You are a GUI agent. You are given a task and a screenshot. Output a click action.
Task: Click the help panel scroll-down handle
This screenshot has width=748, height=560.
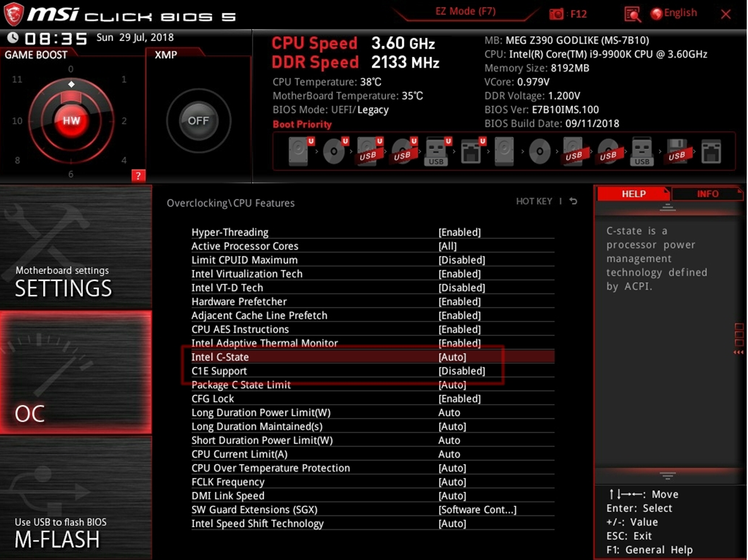coord(667,475)
